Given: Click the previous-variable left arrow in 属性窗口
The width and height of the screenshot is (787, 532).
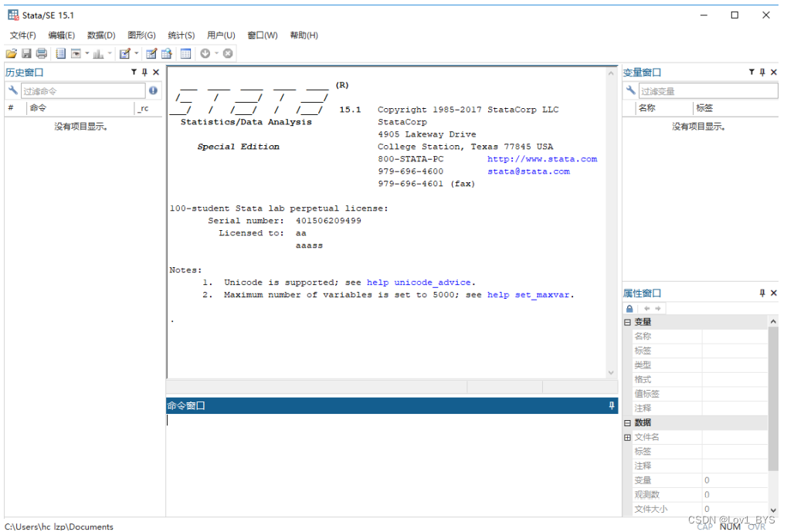Looking at the screenshot, I should pos(647,309).
